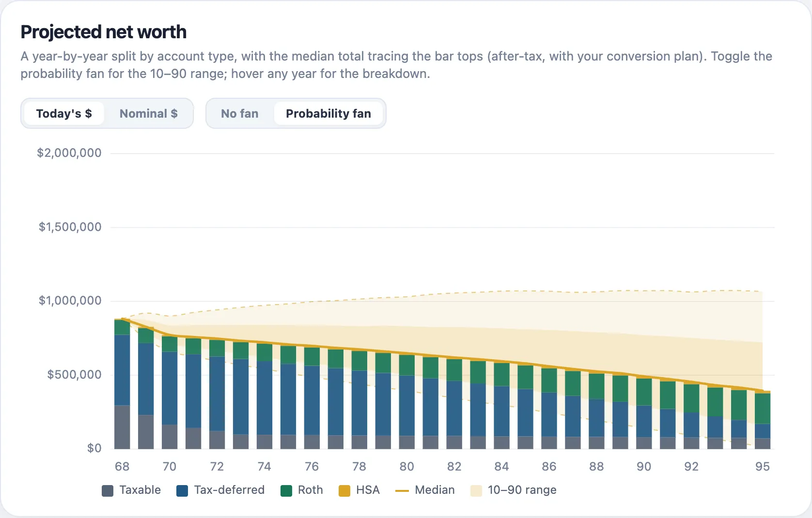Viewport: 812px width, 518px height.
Task: Click the age 86 bar in the chart
Action: [x=549, y=408]
